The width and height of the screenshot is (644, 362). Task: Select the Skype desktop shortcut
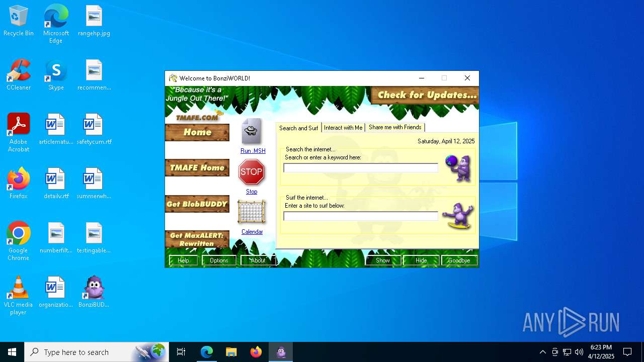coord(56,75)
